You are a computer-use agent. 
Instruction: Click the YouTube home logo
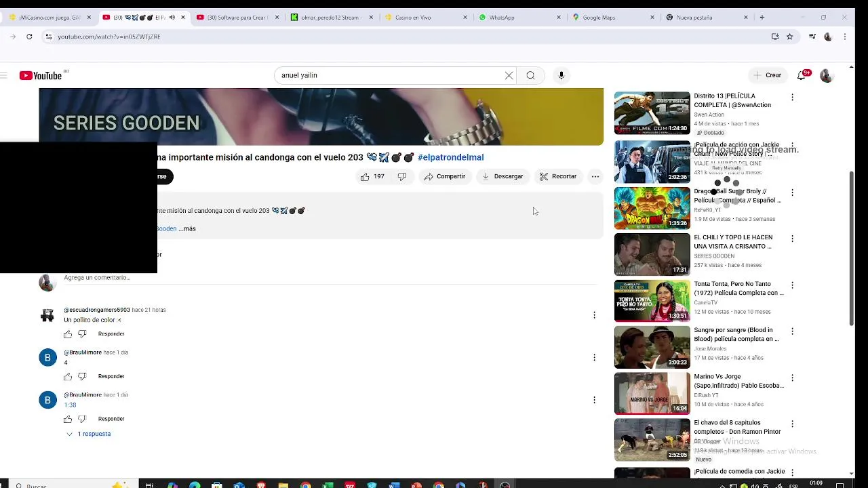coord(41,75)
